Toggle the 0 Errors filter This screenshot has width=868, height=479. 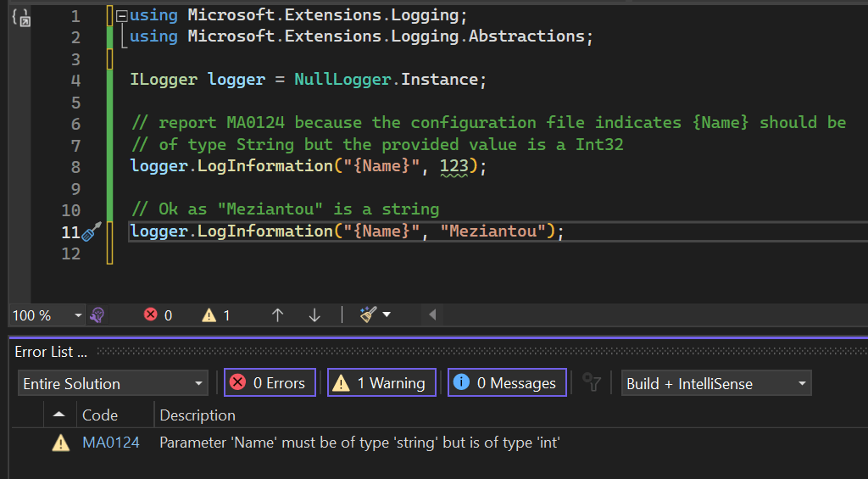[270, 383]
